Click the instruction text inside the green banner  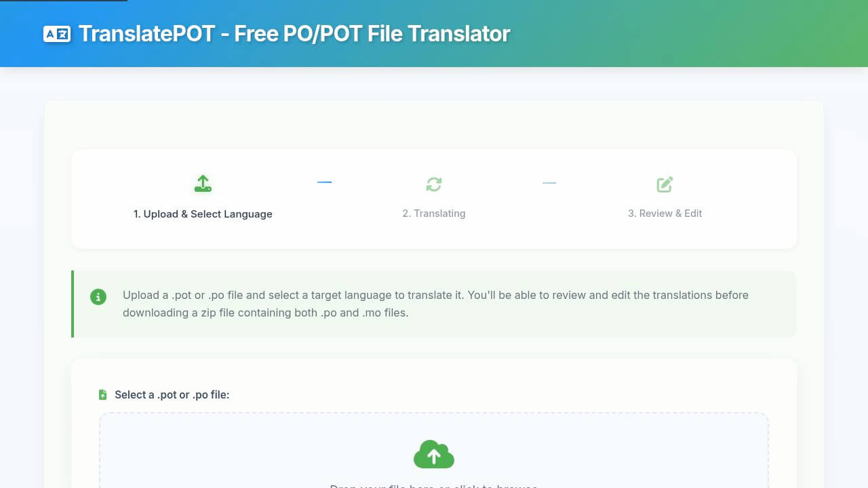[435, 304]
